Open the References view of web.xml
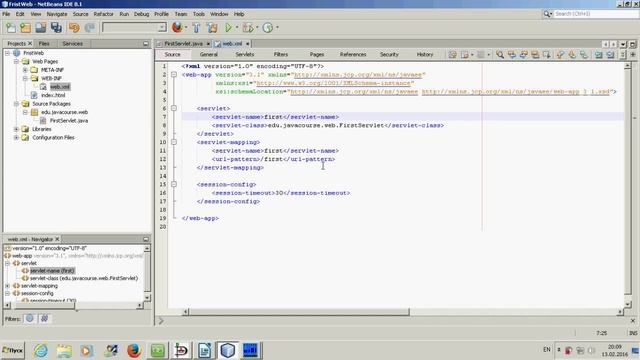The image size is (640, 360). click(353, 54)
